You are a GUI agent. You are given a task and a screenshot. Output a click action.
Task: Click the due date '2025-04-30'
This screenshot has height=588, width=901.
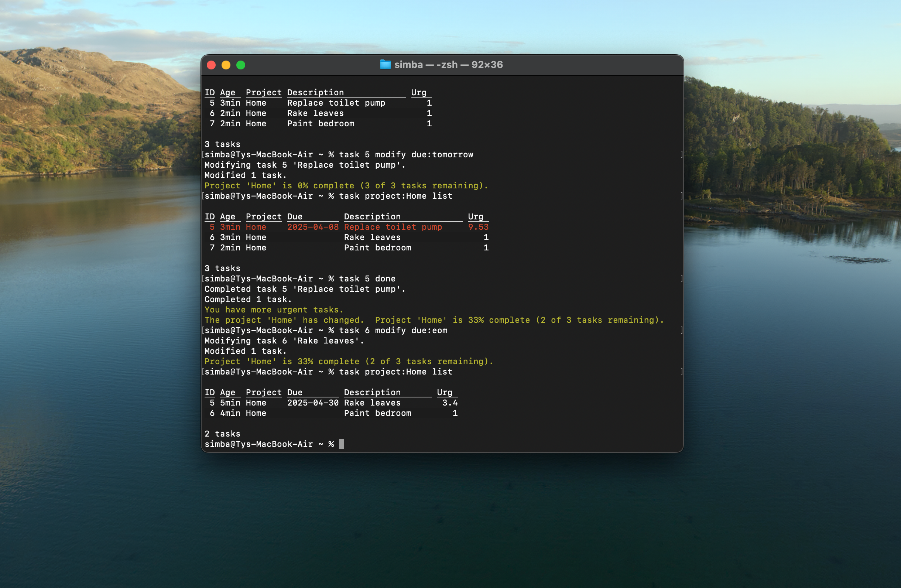[x=313, y=403]
